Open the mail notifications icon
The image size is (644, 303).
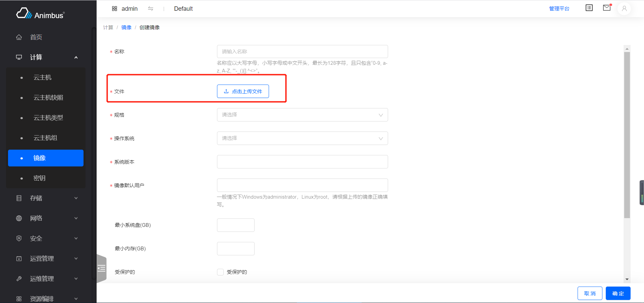(x=607, y=8)
